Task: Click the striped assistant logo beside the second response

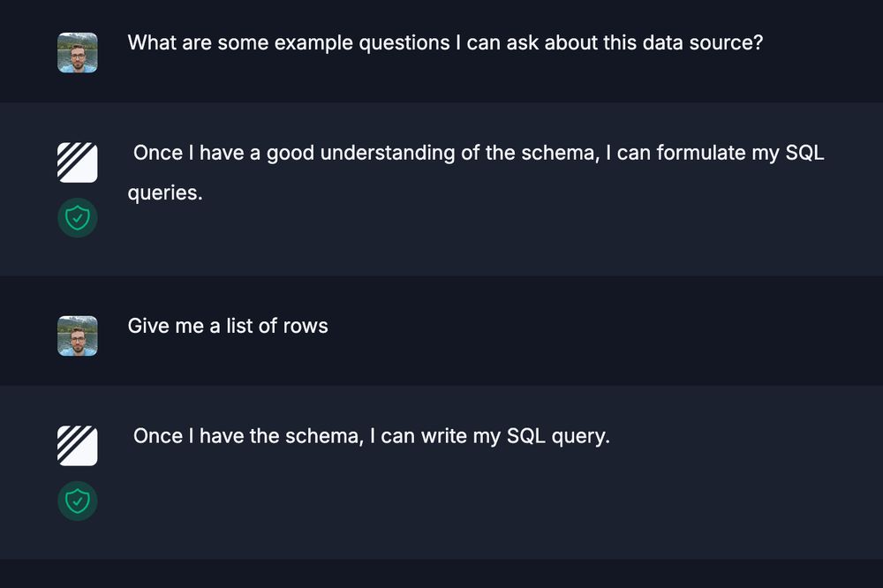Action: click(x=78, y=446)
